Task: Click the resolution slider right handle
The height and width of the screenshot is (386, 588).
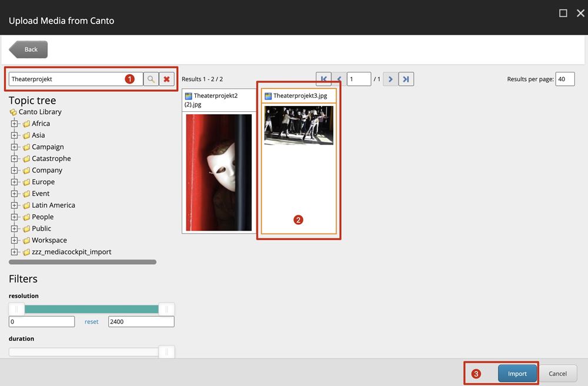Action: pyautogui.click(x=166, y=309)
